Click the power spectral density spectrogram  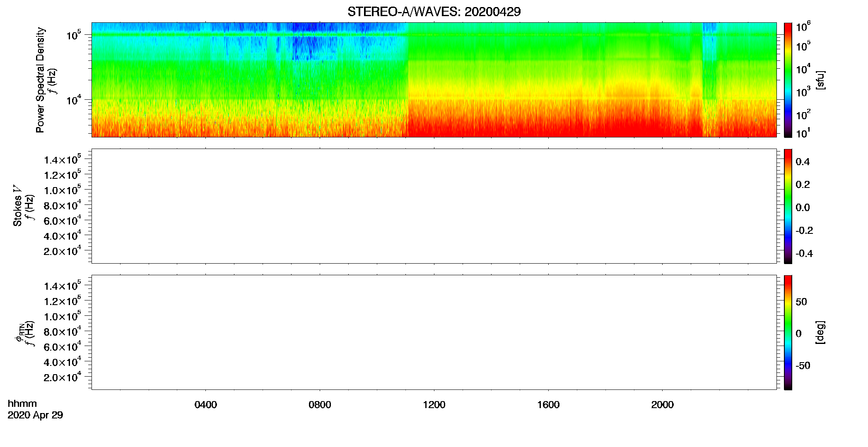pyautogui.click(x=434, y=80)
